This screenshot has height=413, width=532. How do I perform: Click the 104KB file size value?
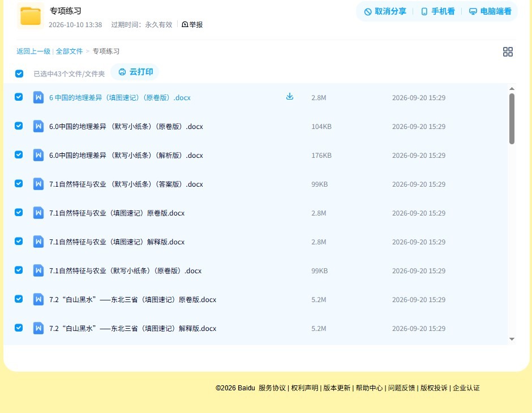point(321,127)
